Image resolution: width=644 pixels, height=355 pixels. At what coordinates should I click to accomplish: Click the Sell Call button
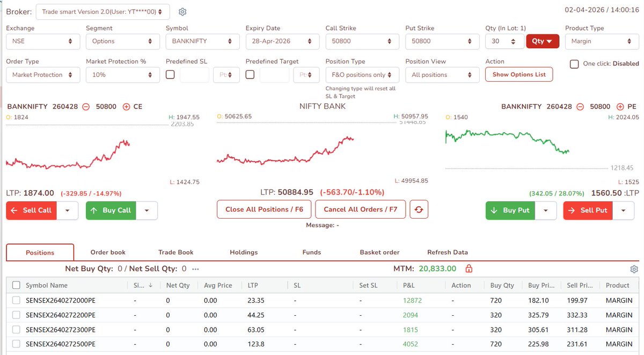point(32,211)
